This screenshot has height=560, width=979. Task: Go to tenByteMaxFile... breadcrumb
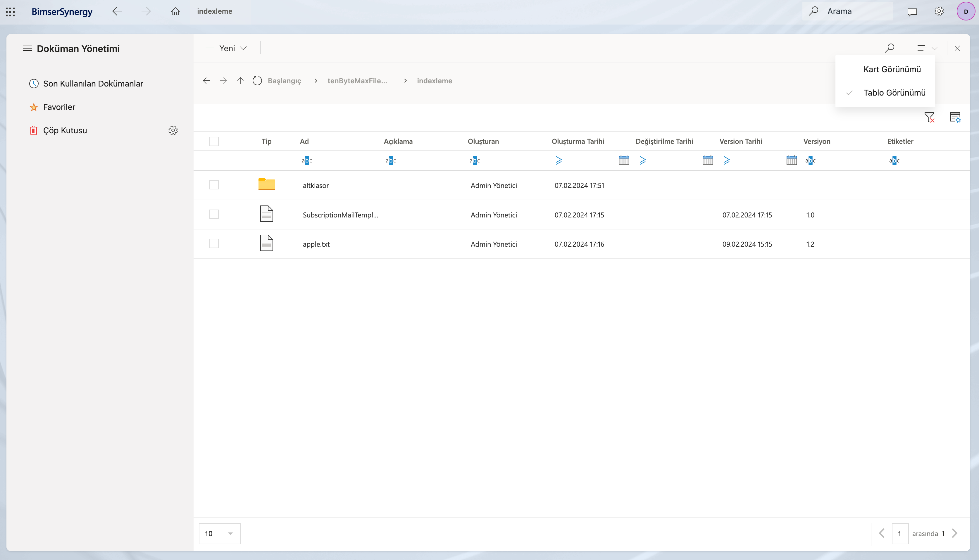357,81
